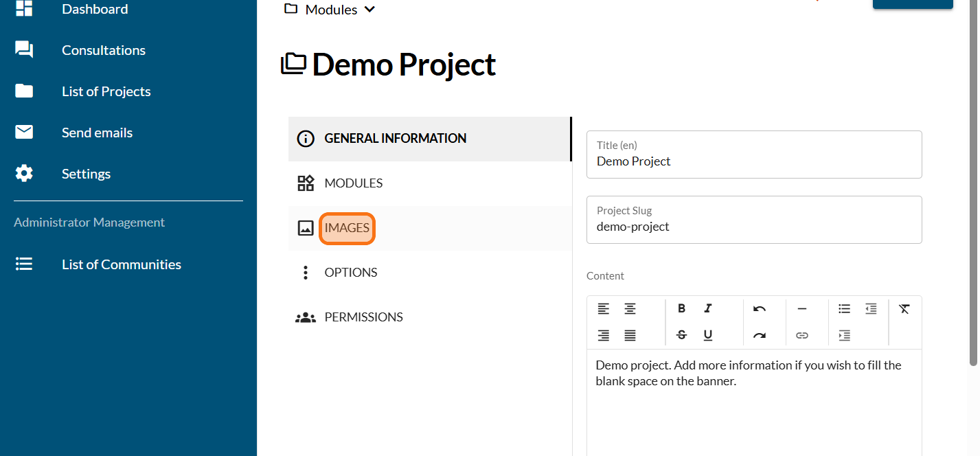Create a bulleted list
The image size is (980, 456).
pyautogui.click(x=844, y=309)
